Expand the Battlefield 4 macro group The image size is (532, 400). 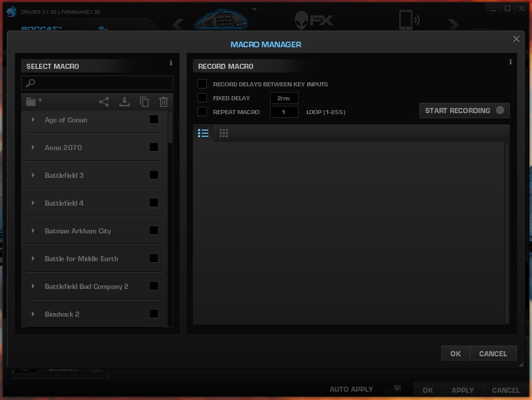coord(33,203)
